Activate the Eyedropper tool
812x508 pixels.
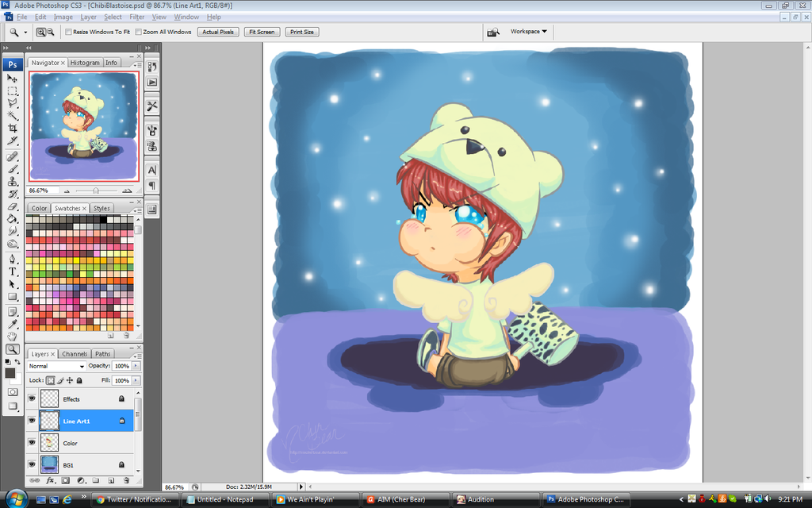(13, 323)
